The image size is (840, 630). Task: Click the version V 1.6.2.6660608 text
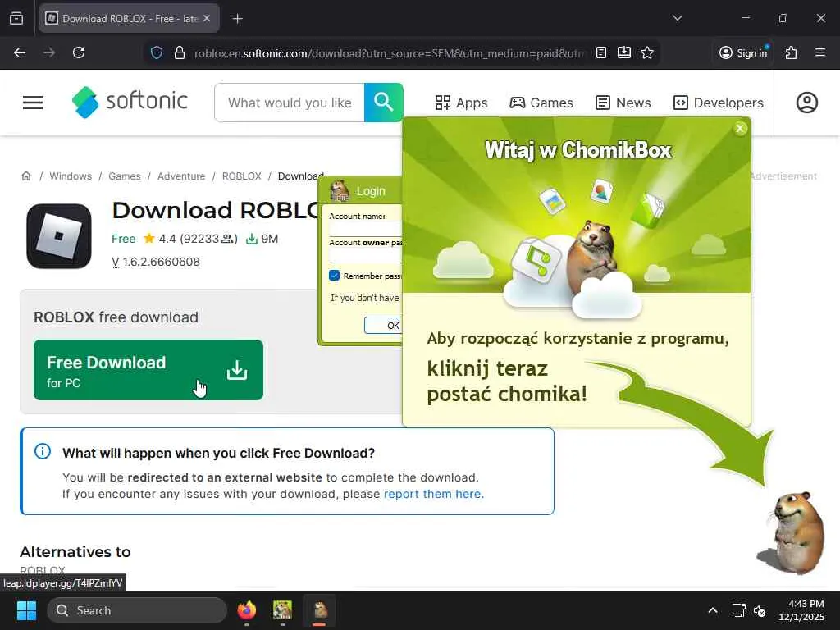pyautogui.click(x=155, y=262)
